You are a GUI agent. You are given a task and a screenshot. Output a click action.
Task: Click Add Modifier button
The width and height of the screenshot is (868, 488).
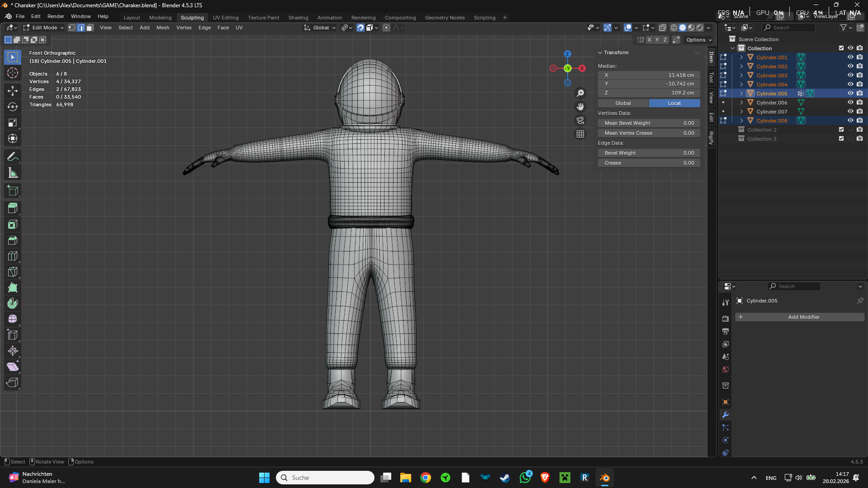800,317
